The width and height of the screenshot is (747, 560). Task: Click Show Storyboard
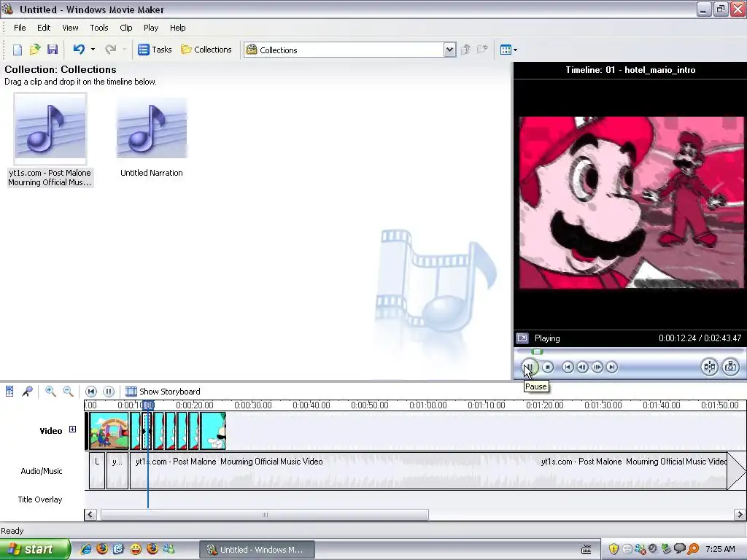click(x=163, y=392)
